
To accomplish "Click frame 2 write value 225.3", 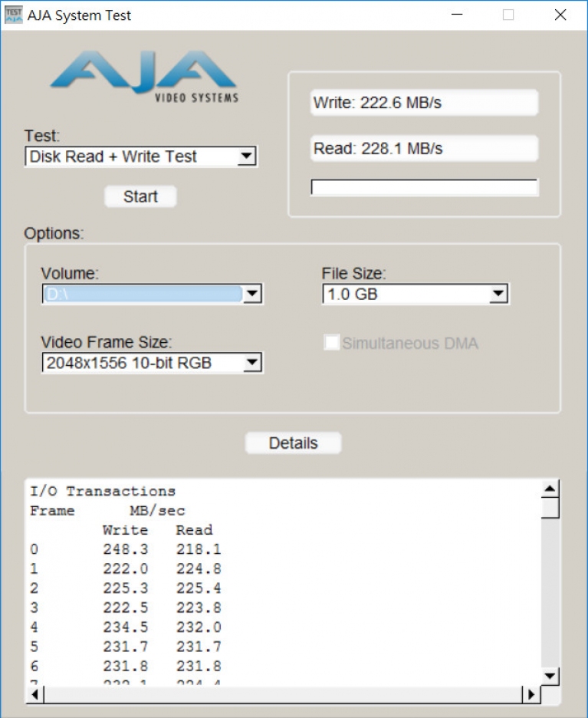I will click(x=126, y=588).
